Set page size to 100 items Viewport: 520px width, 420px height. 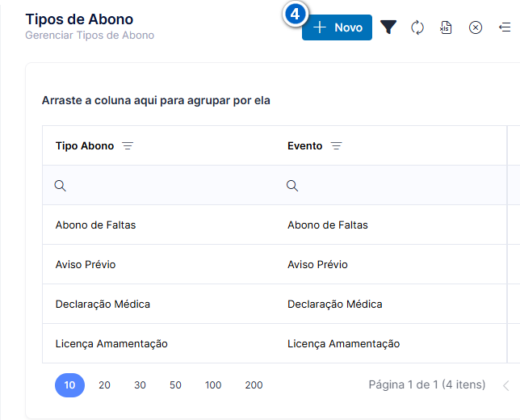[213, 385]
